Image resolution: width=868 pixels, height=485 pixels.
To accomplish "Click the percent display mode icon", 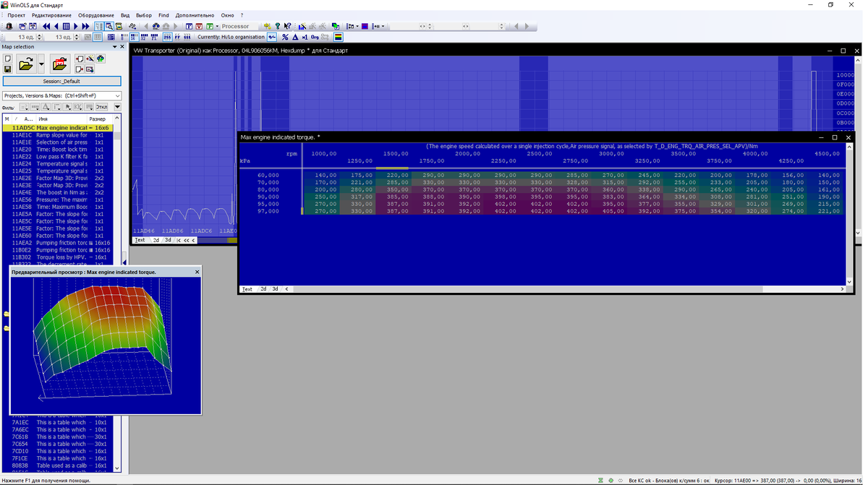I will (x=285, y=37).
